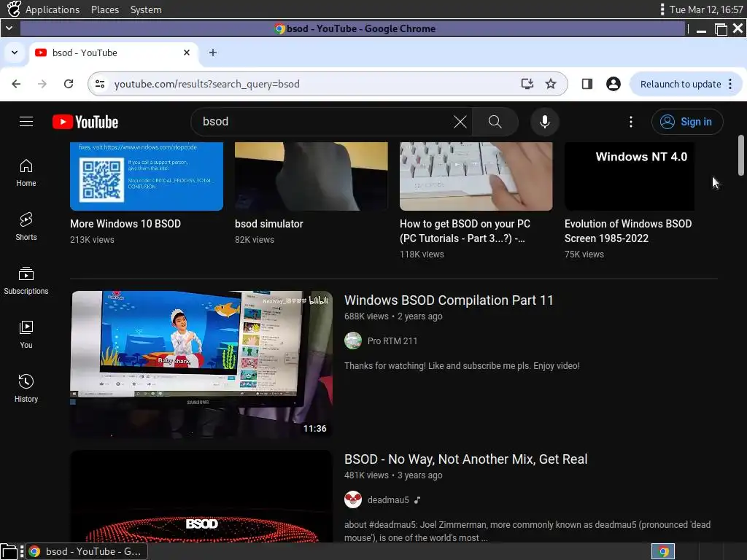Open Home in the sidebar

26,173
